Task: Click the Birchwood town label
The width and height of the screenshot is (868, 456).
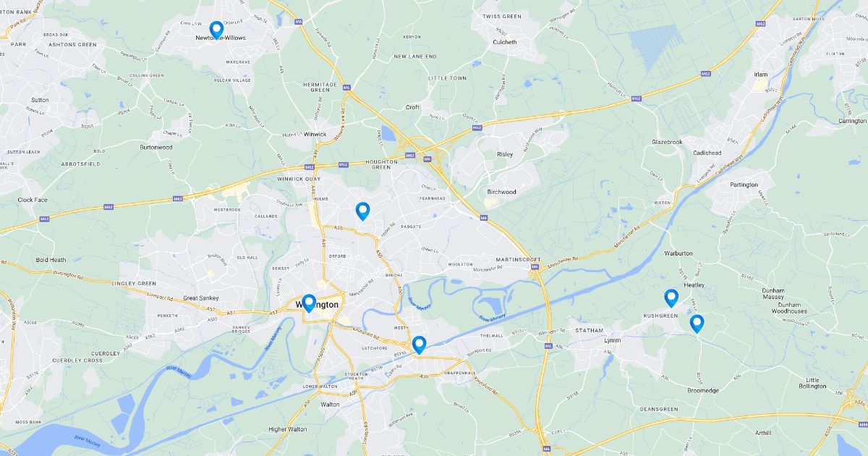Action: click(501, 192)
